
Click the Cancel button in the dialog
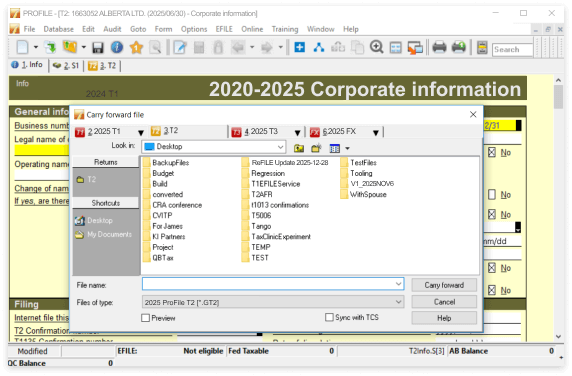point(444,302)
